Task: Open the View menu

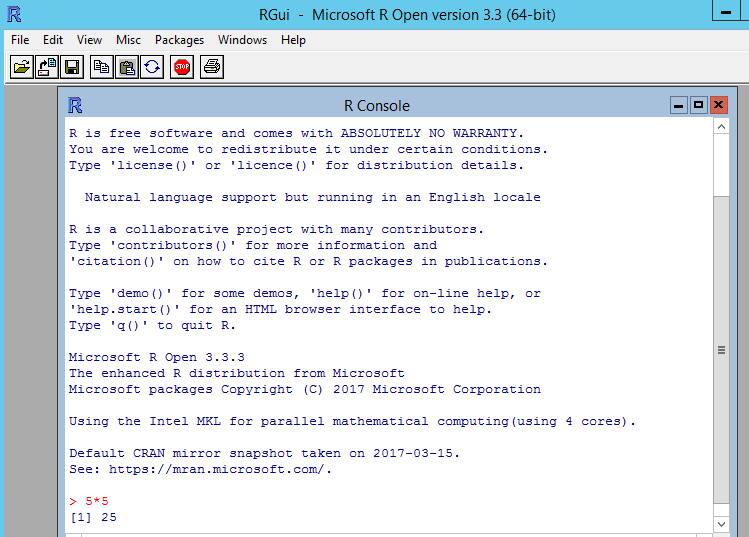Action: [x=89, y=40]
